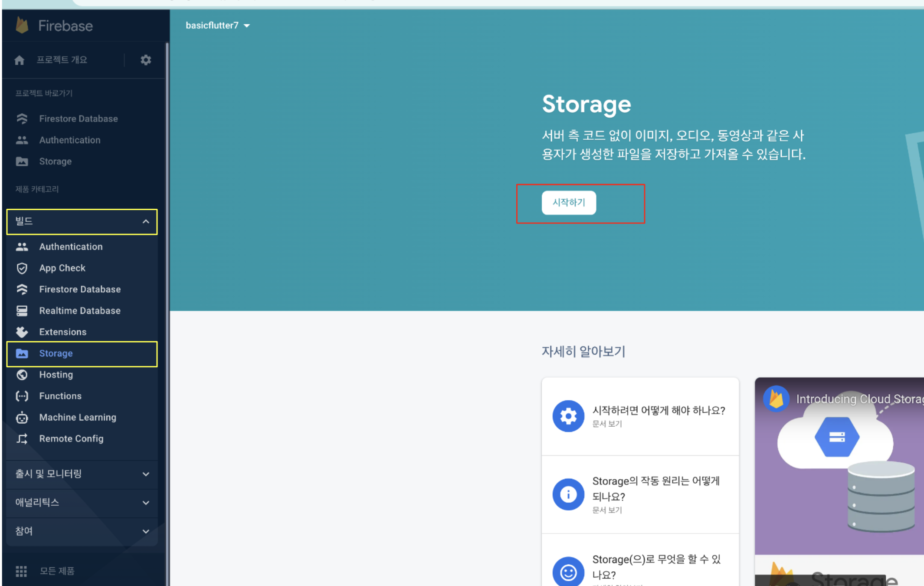Click the App Check shield icon
924x586 pixels.
click(22, 268)
